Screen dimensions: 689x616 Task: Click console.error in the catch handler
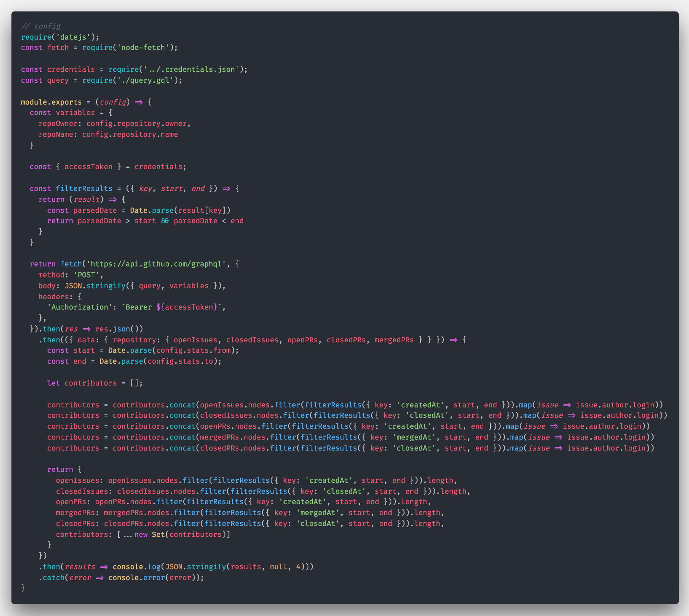[x=136, y=578]
